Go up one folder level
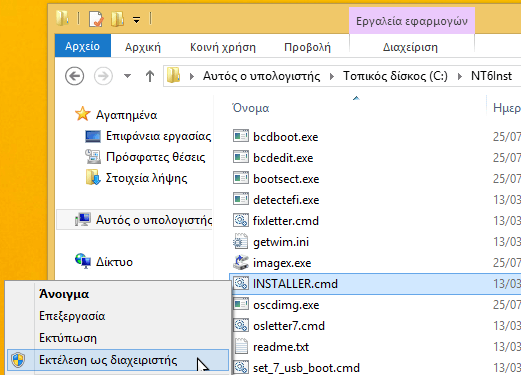521x375 pixels. [150, 76]
